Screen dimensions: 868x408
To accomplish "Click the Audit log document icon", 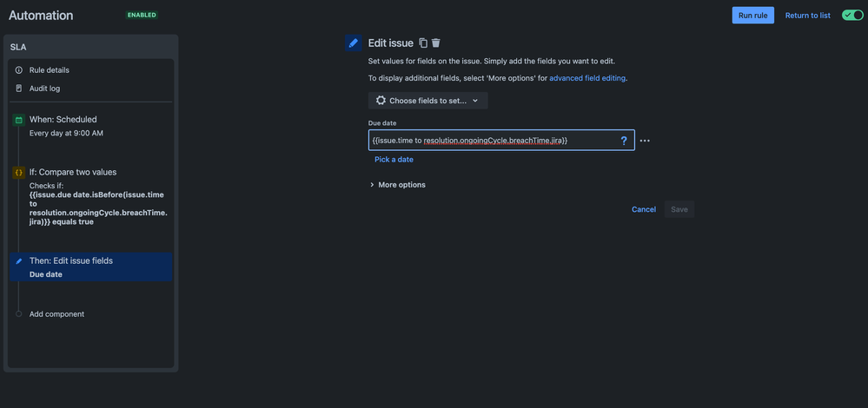I will (19, 89).
